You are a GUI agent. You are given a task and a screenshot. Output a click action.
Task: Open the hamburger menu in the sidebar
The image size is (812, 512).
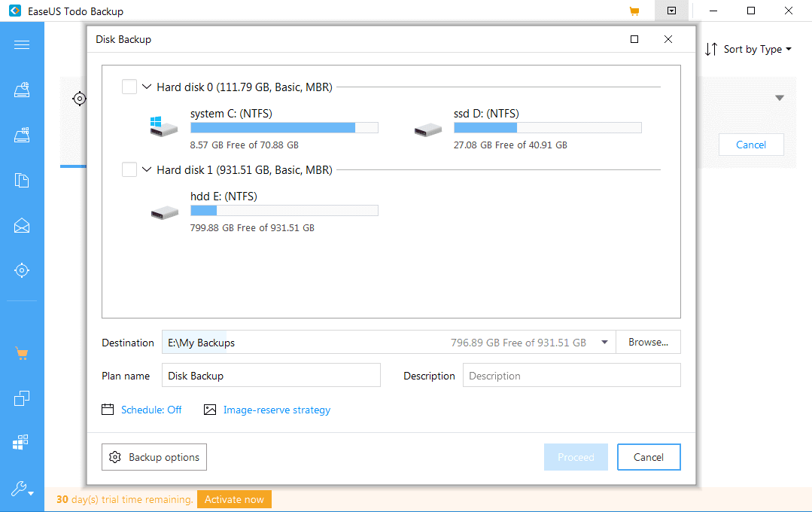coord(22,45)
